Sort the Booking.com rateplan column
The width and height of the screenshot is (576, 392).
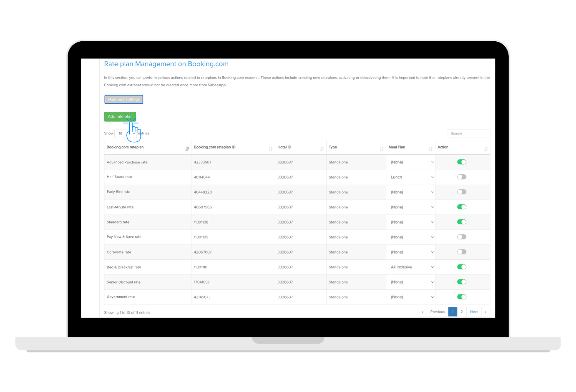coord(187,148)
